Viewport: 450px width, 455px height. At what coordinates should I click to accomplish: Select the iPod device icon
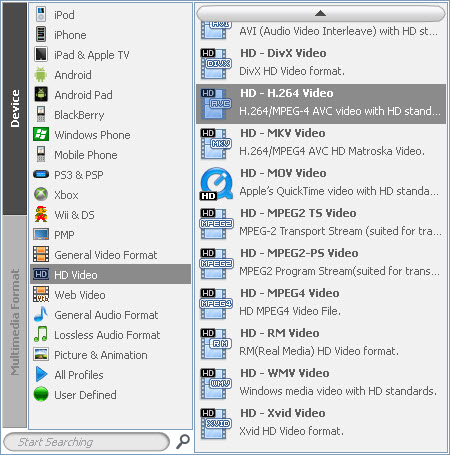coord(41,15)
